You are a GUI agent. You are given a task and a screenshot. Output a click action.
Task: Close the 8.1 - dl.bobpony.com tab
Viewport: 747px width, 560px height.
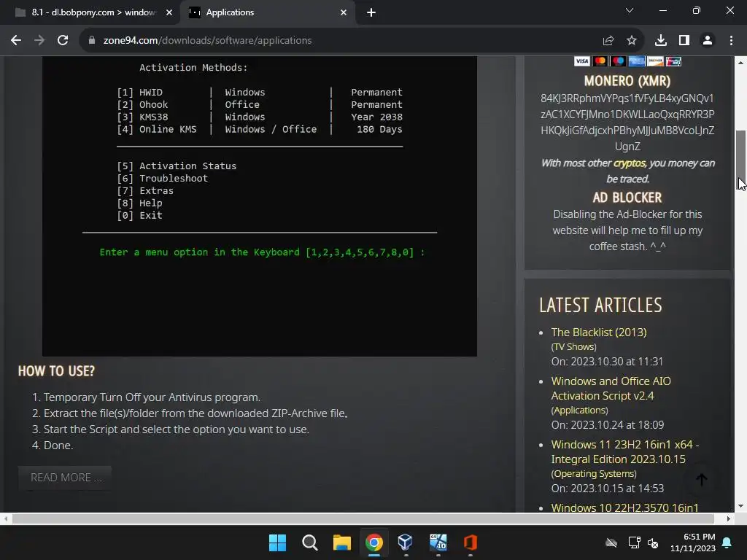[x=169, y=12]
